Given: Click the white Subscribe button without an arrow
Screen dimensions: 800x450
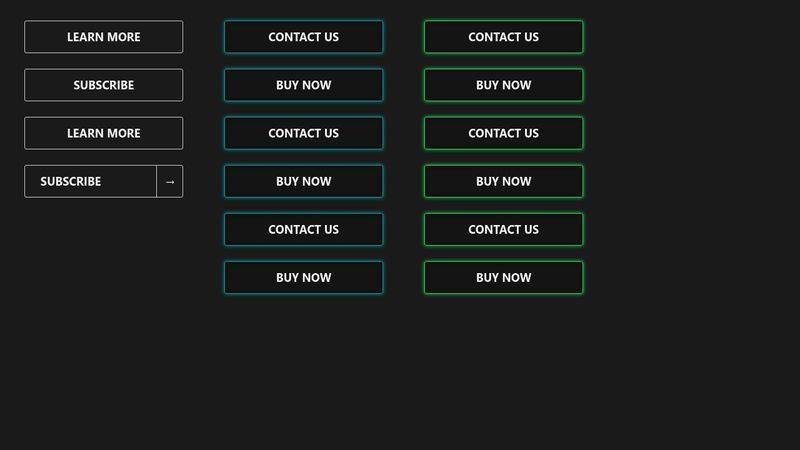Looking at the screenshot, I should [104, 85].
